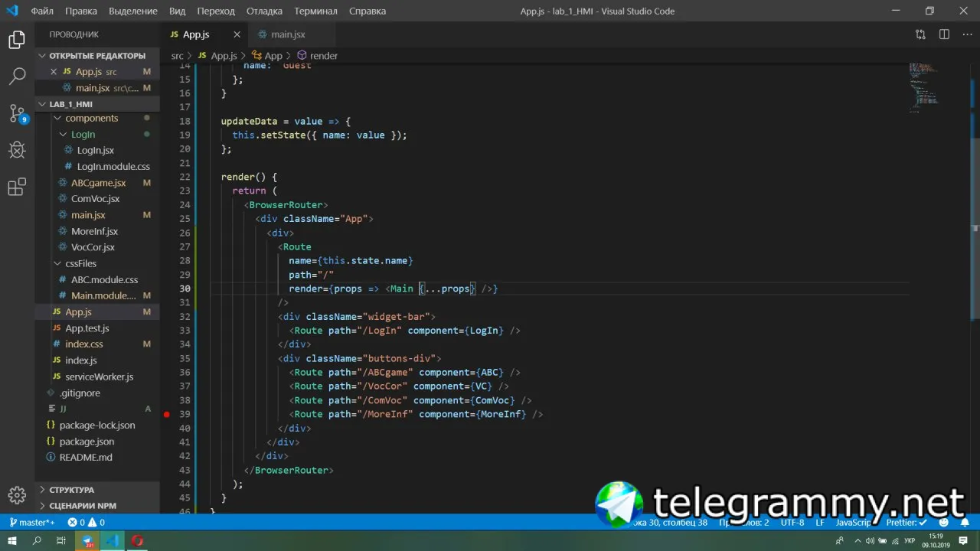Viewport: 980px width, 551px height.
Task: Open the Explorer view in activity bar
Action: click(17, 40)
